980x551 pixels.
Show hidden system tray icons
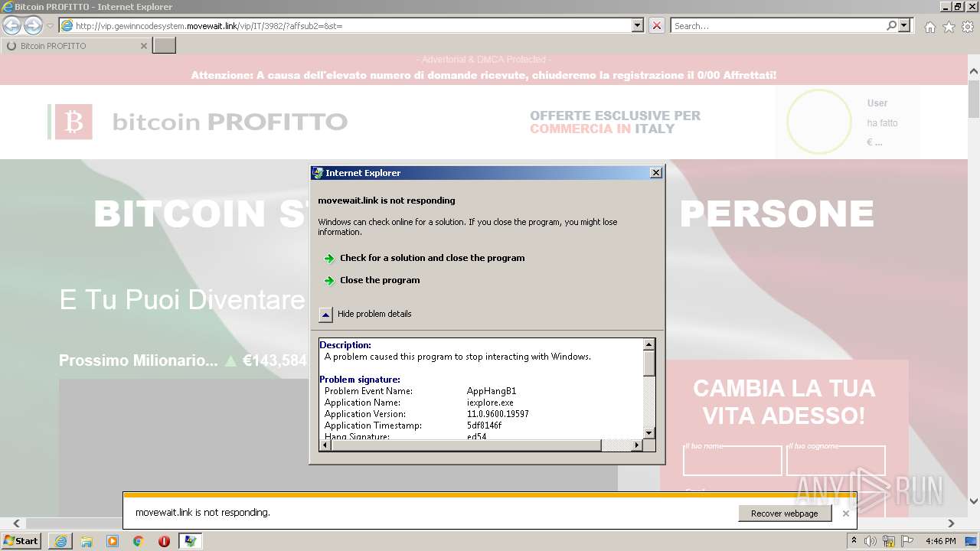[854, 541]
